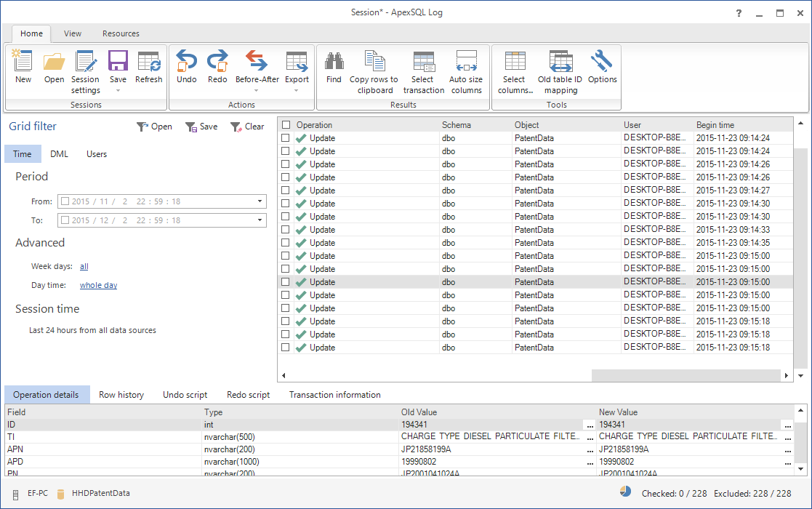Click the details panel scroll down arrow

tap(800, 468)
